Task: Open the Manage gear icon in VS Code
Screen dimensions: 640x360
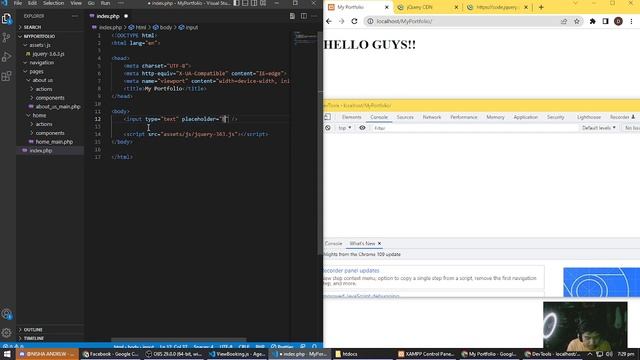Action: tap(7, 333)
